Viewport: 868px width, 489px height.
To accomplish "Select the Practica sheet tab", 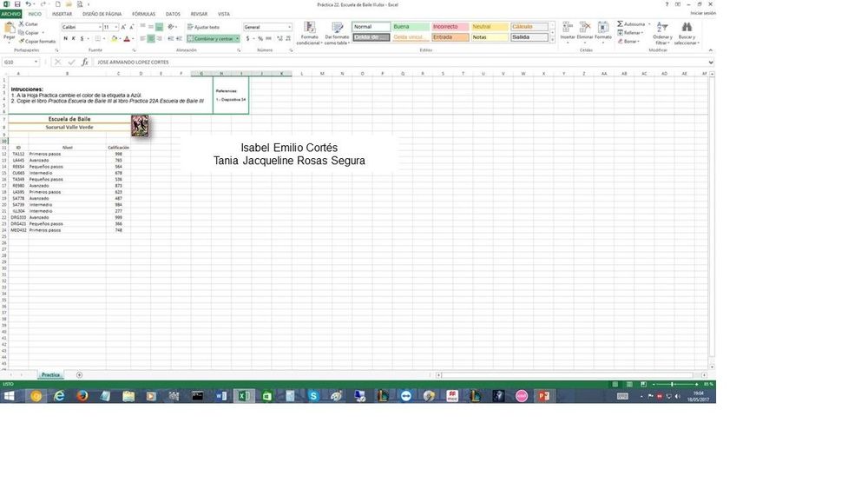I will click(51, 375).
